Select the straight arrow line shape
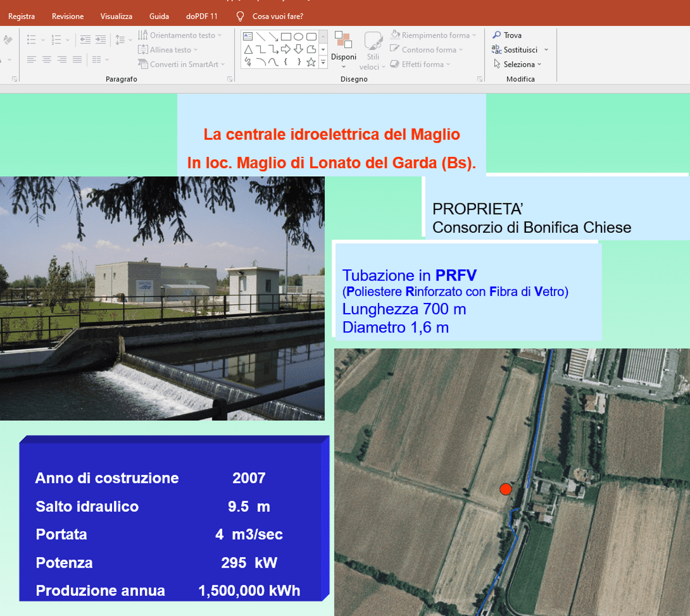This screenshot has height=616, width=690. (274, 36)
